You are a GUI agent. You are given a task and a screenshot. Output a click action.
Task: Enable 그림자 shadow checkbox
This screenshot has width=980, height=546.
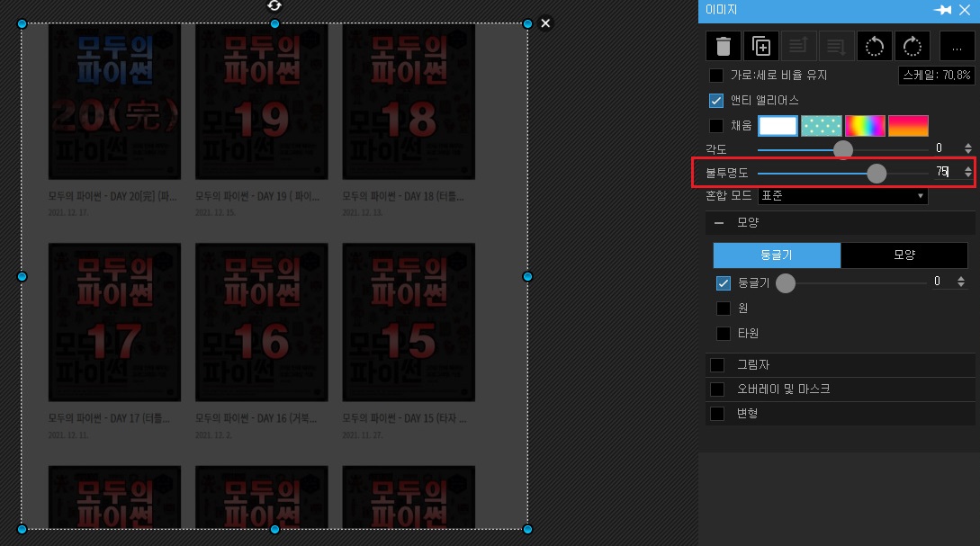pyautogui.click(x=717, y=365)
